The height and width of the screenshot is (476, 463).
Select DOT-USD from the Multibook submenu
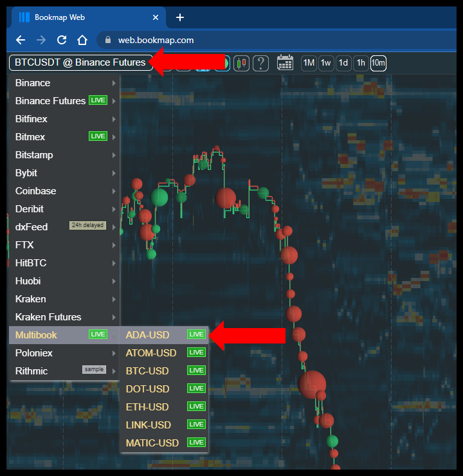point(164,389)
